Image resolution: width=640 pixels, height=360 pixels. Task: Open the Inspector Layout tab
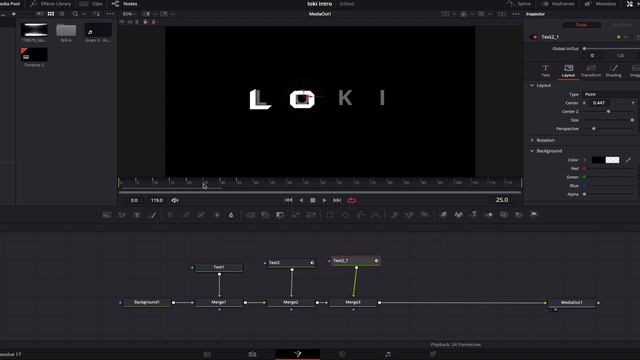pos(568,71)
